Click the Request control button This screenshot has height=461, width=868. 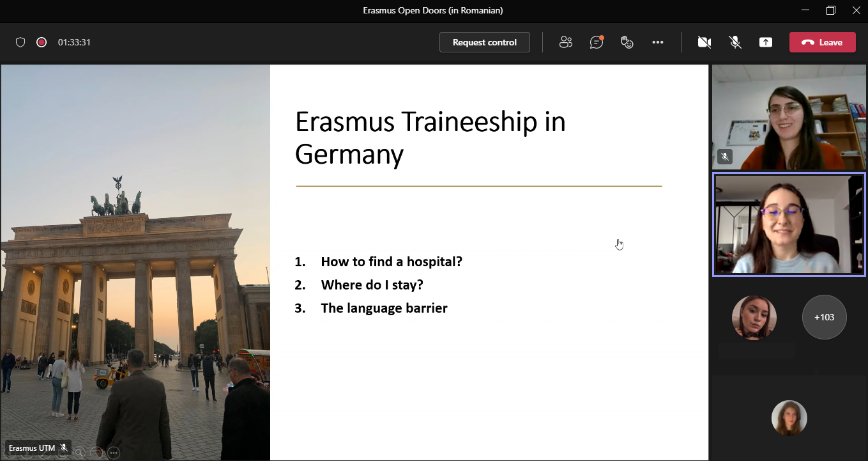click(x=484, y=42)
